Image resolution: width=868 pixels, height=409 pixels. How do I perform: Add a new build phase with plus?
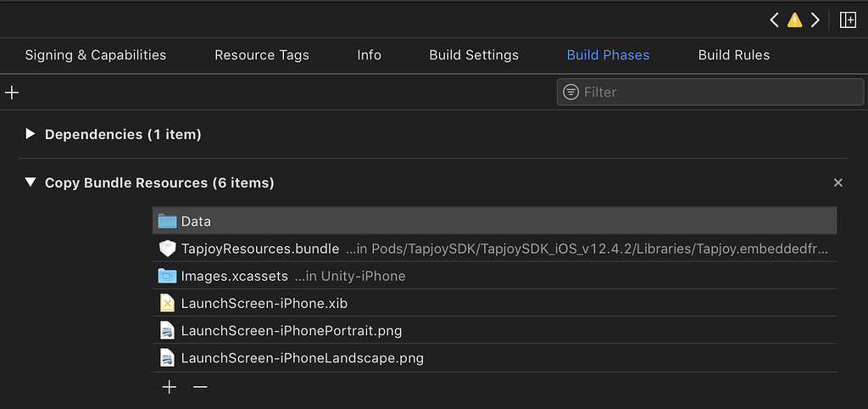(12, 92)
